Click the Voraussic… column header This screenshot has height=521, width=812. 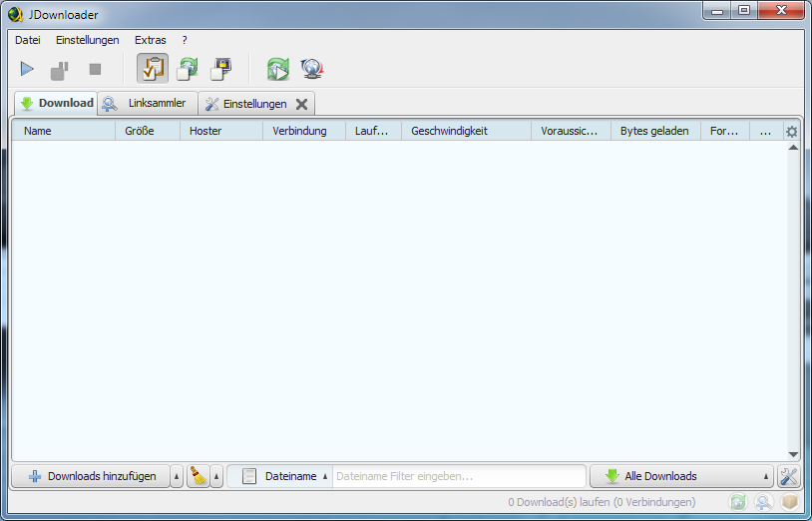(x=572, y=131)
